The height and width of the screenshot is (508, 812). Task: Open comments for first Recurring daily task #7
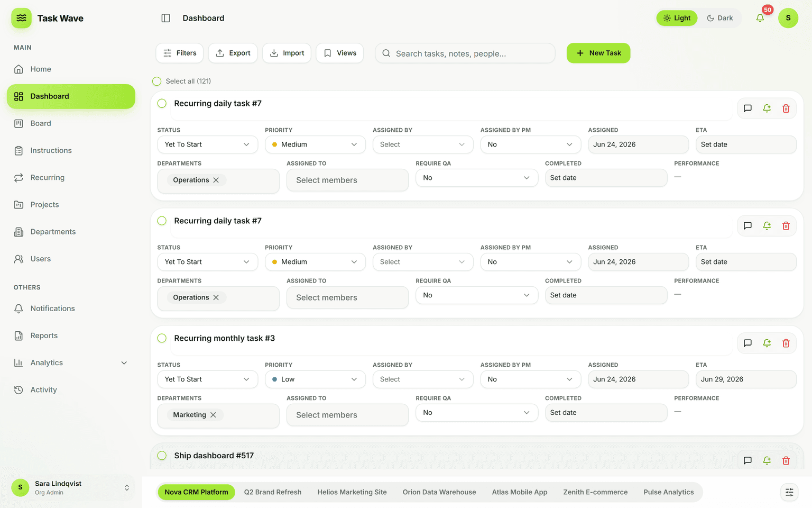(x=748, y=108)
